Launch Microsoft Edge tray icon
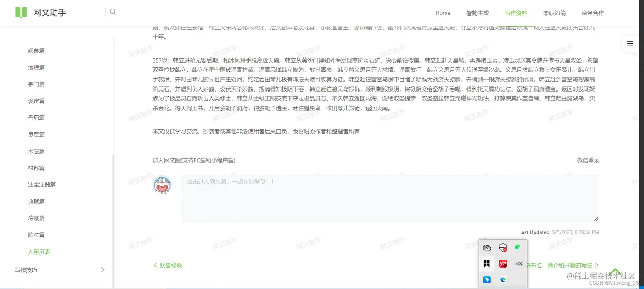This screenshot has width=644, height=289. (x=503, y=279)
